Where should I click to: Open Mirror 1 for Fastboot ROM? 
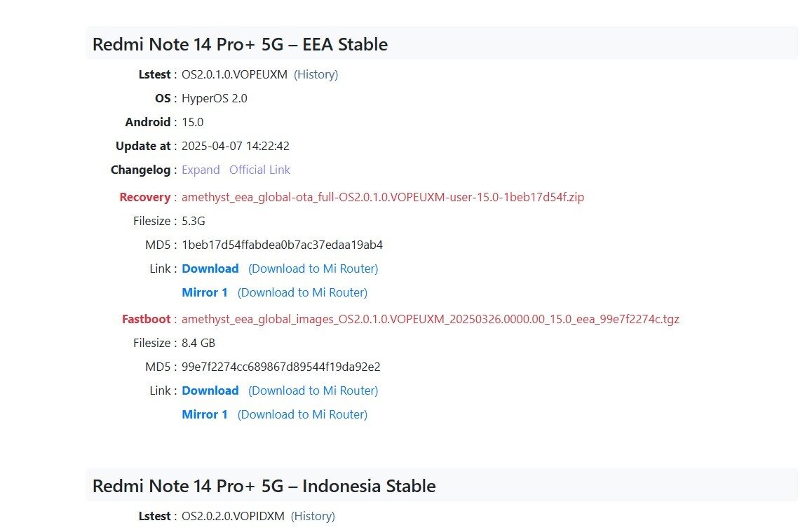tap(205, 414)
